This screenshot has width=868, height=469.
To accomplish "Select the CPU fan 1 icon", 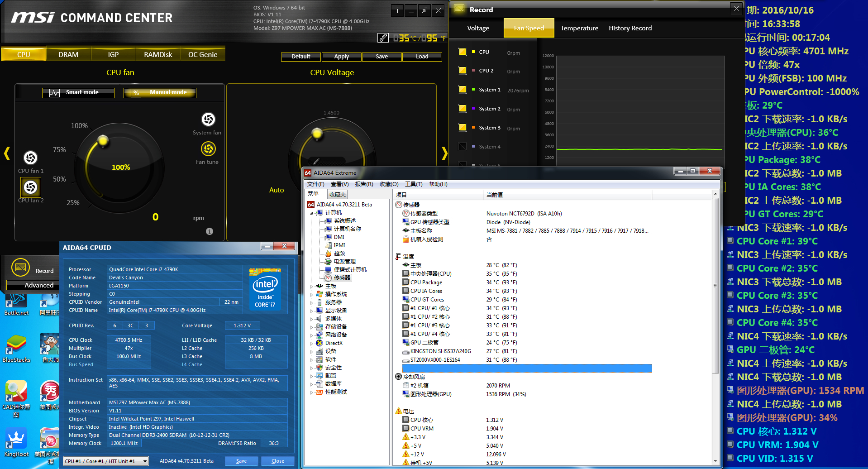I will coord(31,158).
